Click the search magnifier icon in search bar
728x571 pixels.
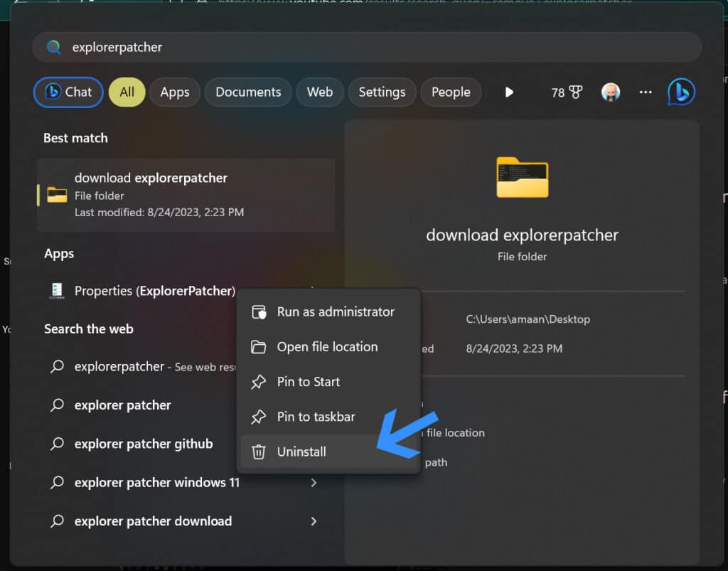pos(53,47)
